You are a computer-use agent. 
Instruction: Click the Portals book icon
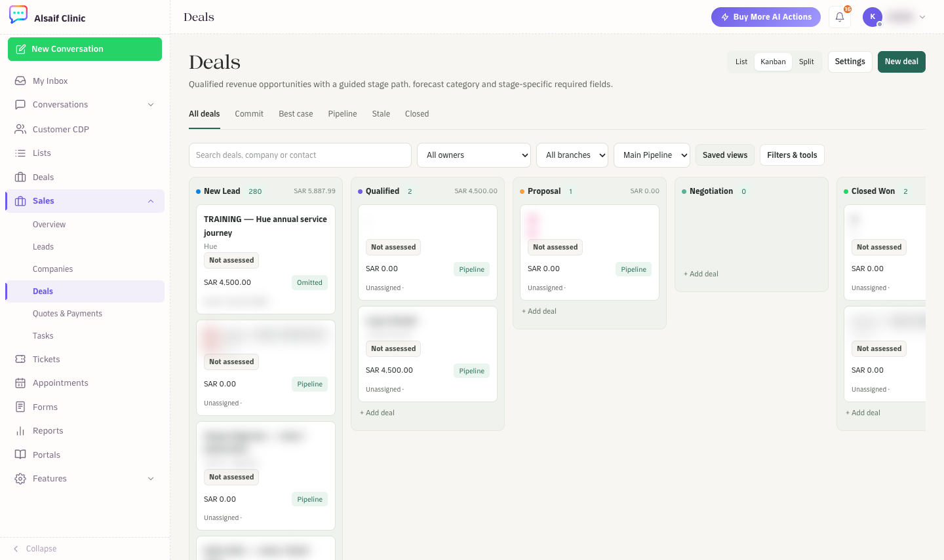tap(20, 455)
